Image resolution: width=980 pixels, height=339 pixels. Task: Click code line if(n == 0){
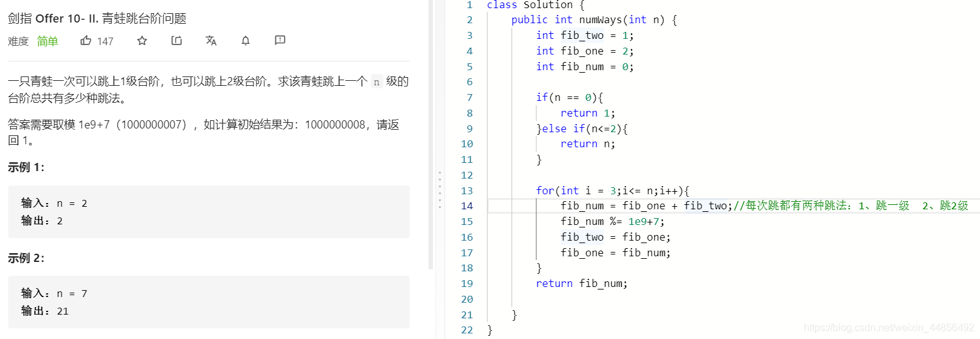coord(570,97)
